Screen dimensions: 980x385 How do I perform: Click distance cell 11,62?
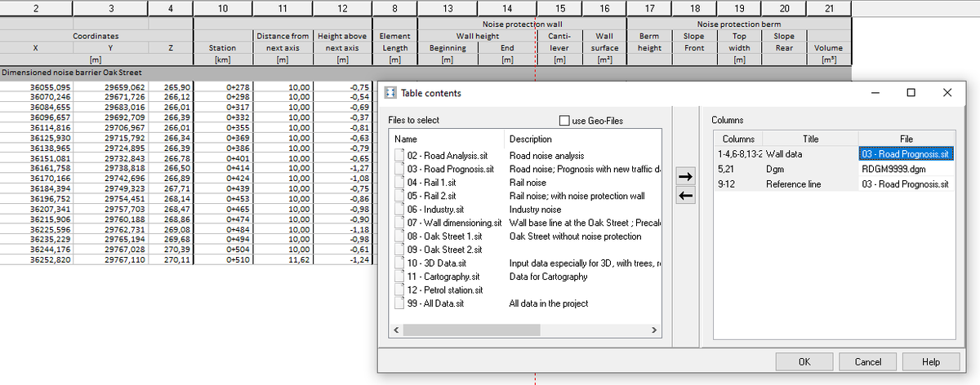point(283,259)
